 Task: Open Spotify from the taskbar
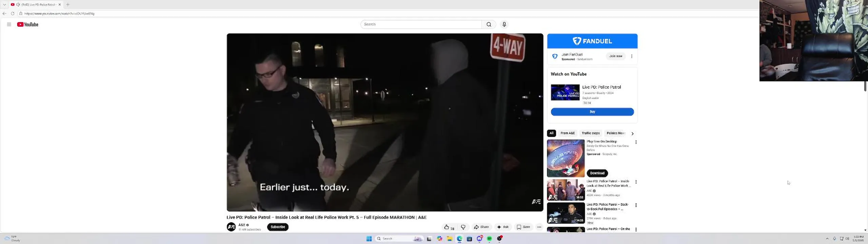point(489,239)
